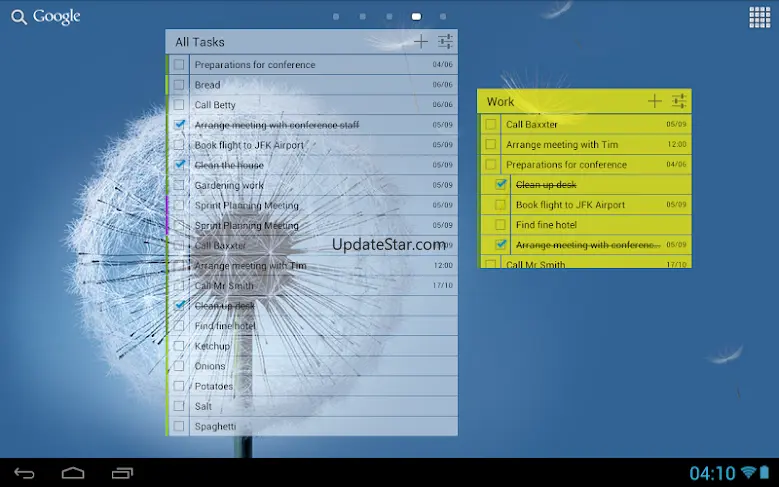Screen dimensions: 779x487
Task: Uncheck Arrange meeting with conference in Work widget
Action: coord(501,244)
